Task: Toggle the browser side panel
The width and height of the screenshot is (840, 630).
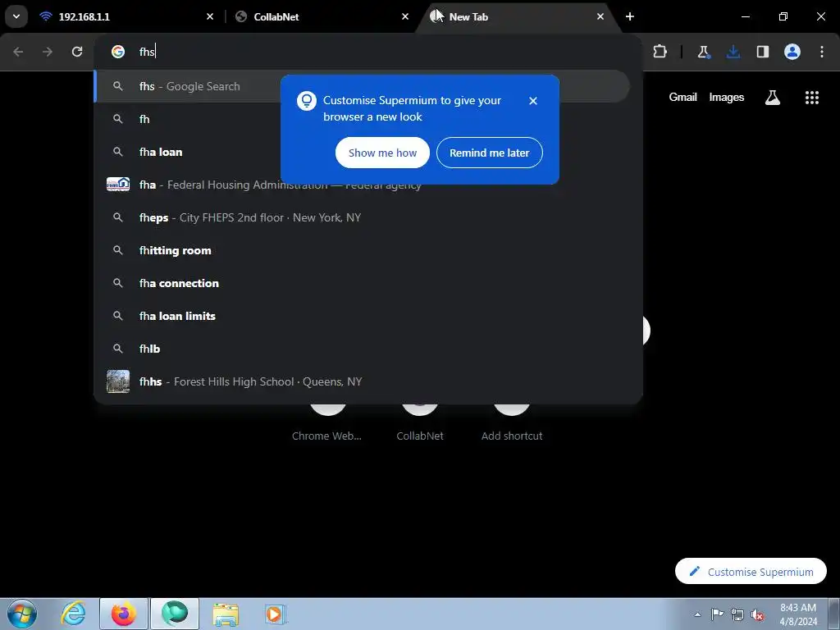Action: [763, 52]
